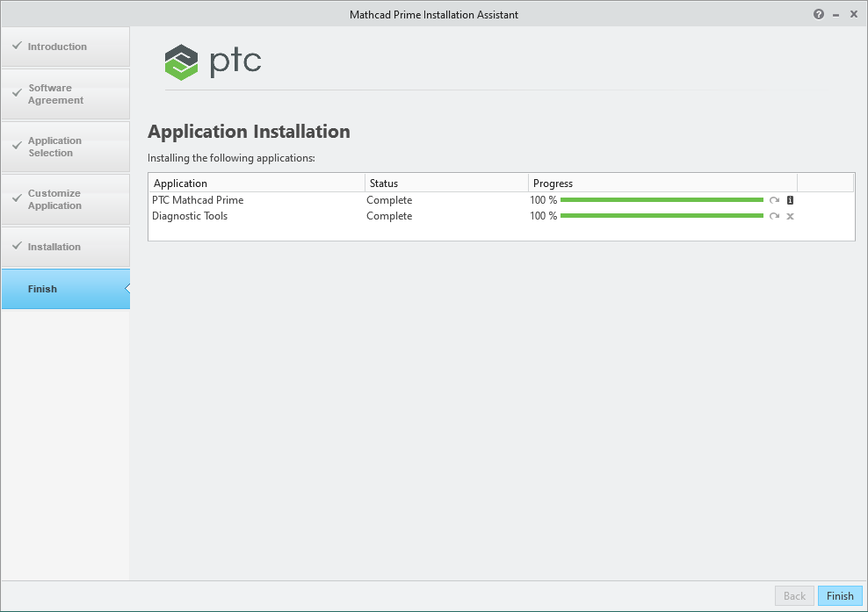Click the Application Installation heading
Image resolution: width=868 pixels, height=612 pixels.
250,132
